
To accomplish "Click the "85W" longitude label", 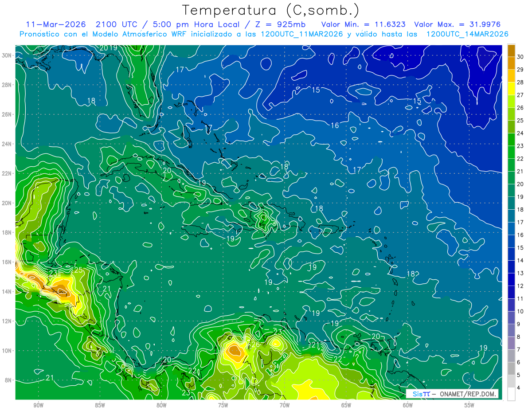I will click(x=100, y=405).
